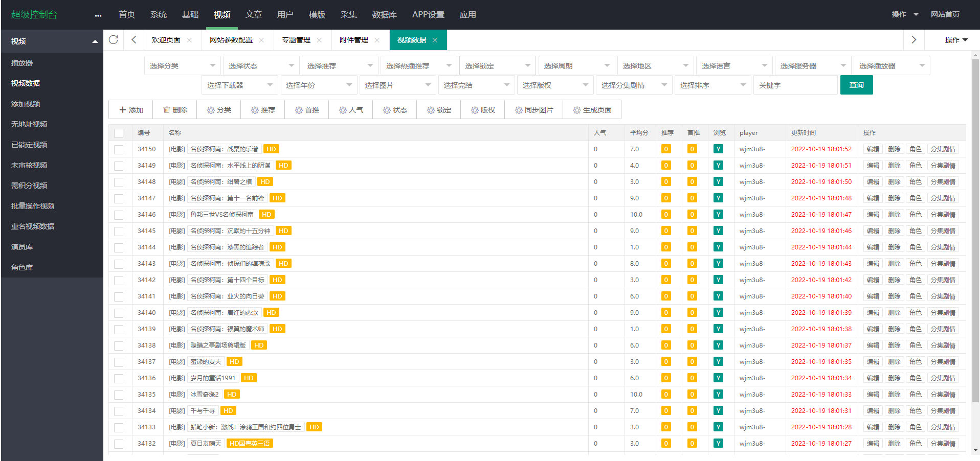
Task: Open the 系统 top menu
Action: click(159, 15)
